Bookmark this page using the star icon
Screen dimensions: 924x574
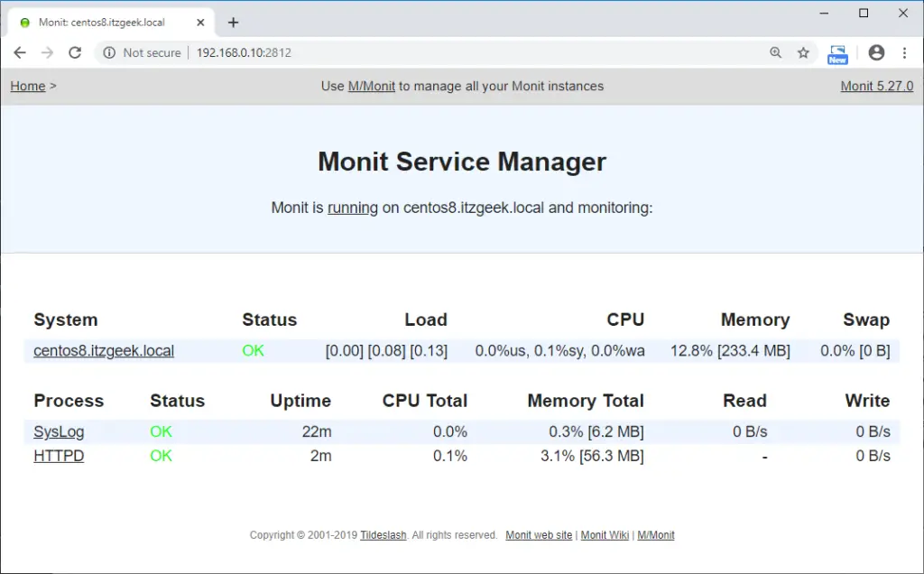coord(803,52)
